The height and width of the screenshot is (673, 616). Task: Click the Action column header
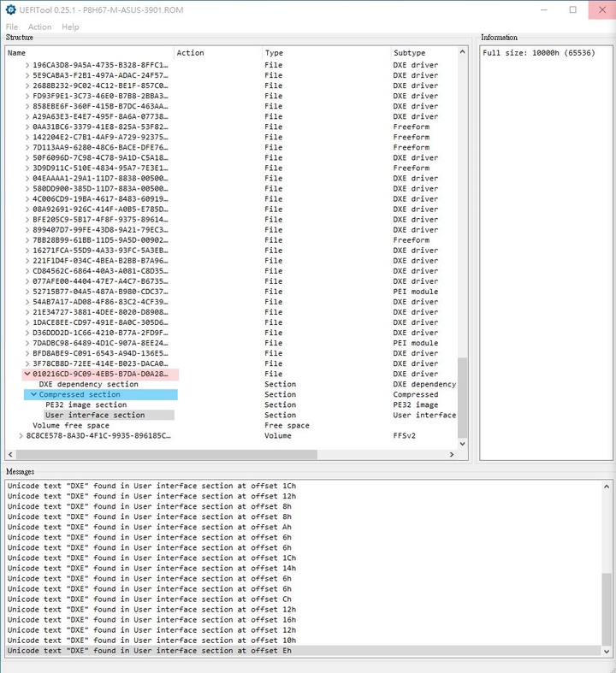pyautogui.click(x=218, y=53)
